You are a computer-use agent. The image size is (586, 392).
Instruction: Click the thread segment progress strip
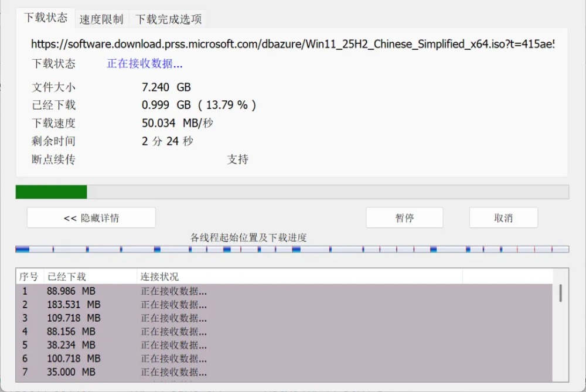click(x=292, y=250)
